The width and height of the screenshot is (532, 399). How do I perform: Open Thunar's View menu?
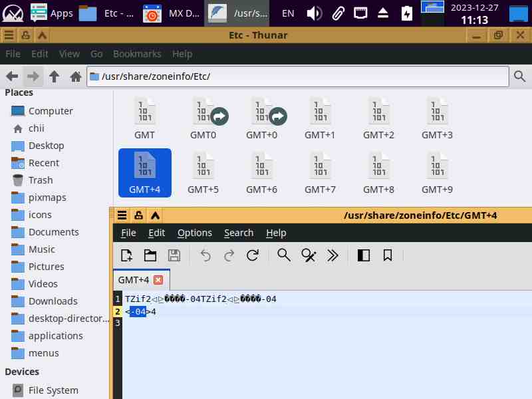click(x=69, y=54)
